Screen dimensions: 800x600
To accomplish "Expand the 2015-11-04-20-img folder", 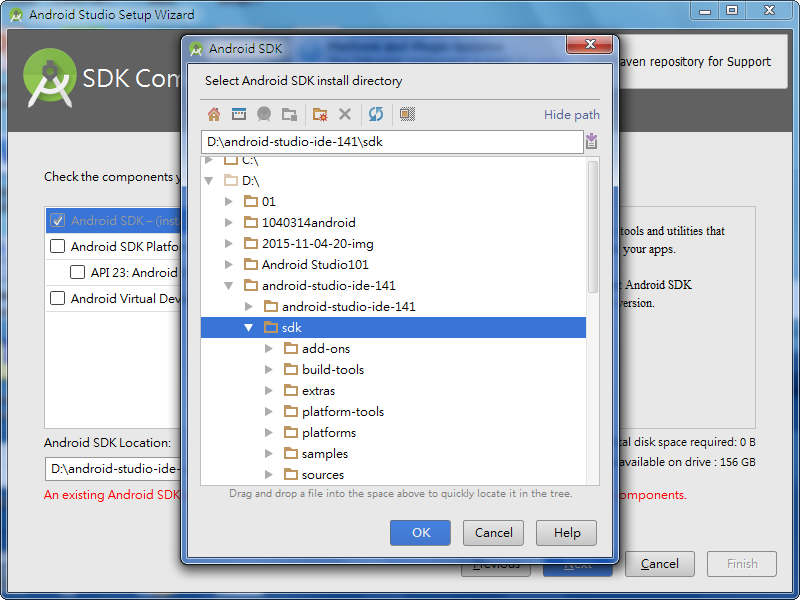I will (x=229, y=243).
